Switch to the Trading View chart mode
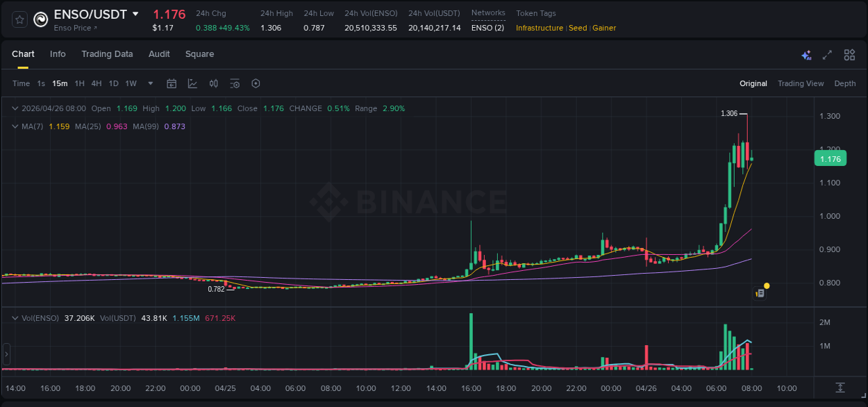 pyautogui.click(x=801, y=83)
